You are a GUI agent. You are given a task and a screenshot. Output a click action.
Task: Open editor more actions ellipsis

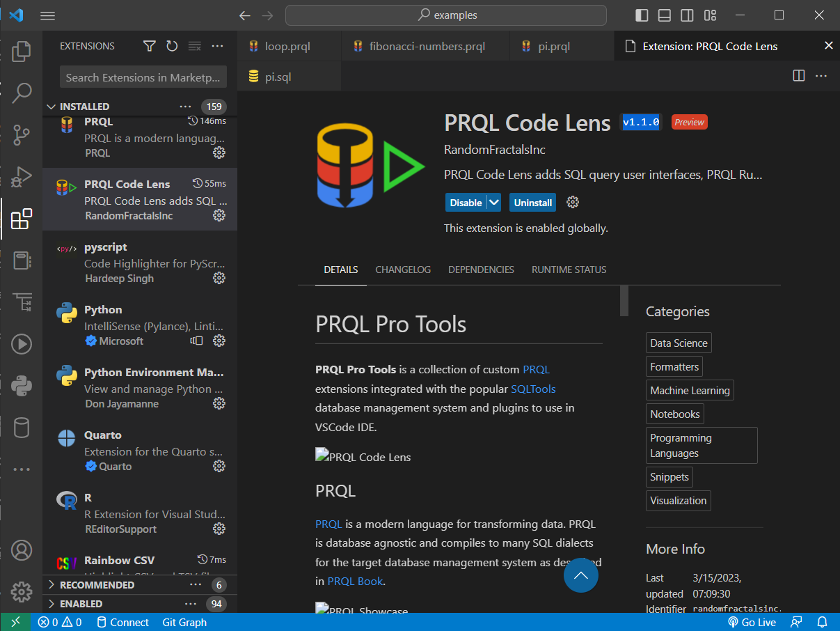[x=821, y=76]
